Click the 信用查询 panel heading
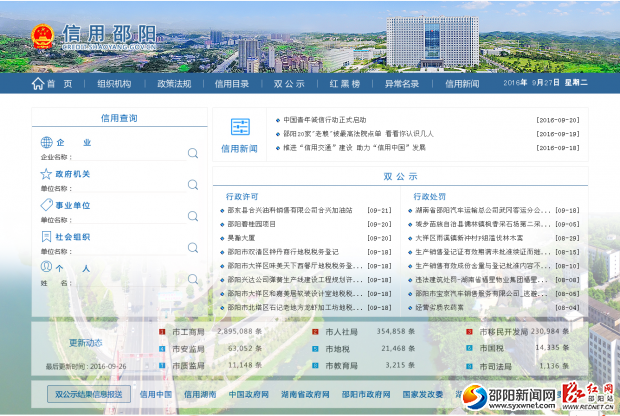Screen dimensions: 620x416 pyautogui.click(x=119, y=118)
